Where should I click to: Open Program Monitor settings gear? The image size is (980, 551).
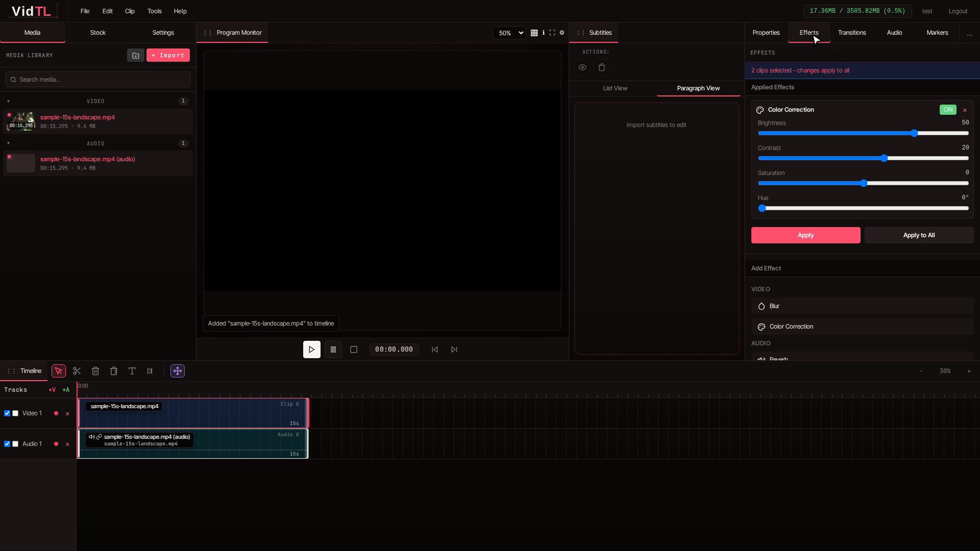point(562,33)
